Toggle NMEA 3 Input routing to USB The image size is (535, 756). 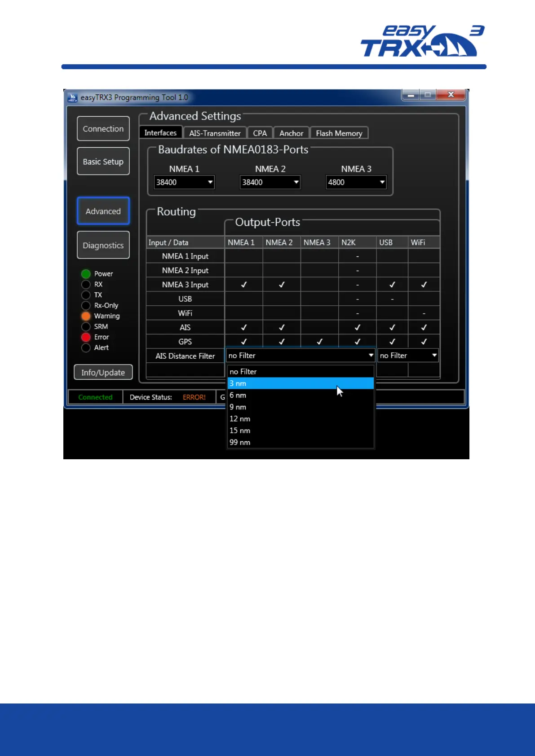click(392, 285)
